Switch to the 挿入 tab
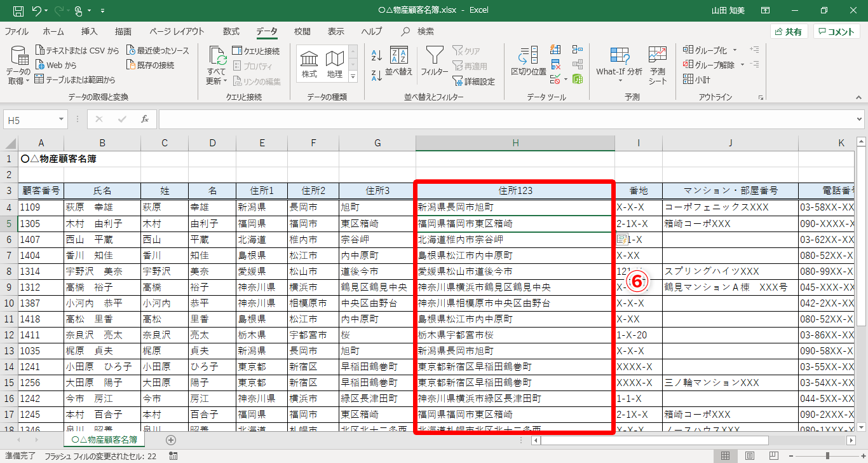868x463 pixels. click(90, 31)
